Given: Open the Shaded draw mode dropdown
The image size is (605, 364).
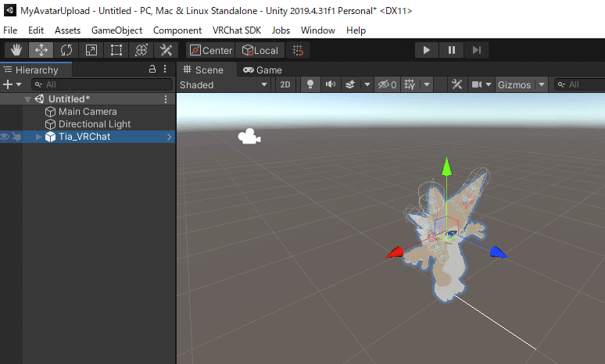Looking at the screenshot, I should coord(224,85).
